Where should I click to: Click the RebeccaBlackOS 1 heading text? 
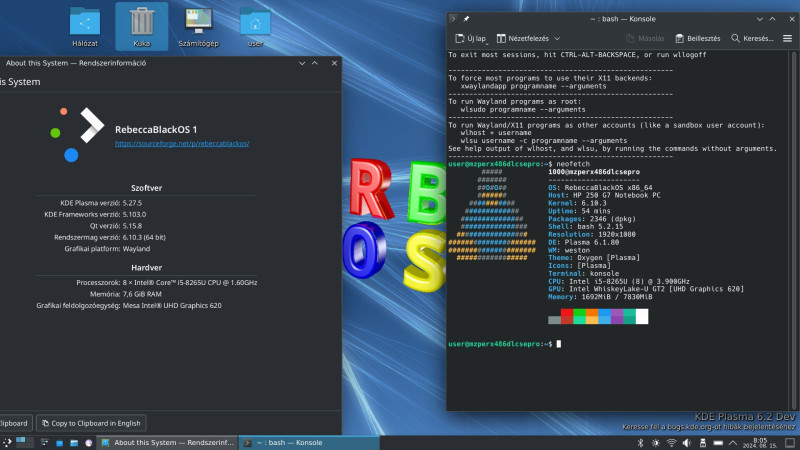[156, 130]
